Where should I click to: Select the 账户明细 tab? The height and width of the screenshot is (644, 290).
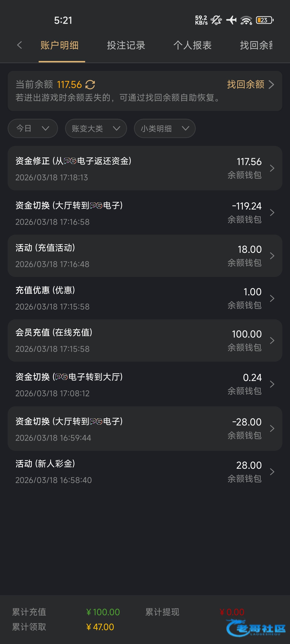pyautogui.click(x=60, y=45)
